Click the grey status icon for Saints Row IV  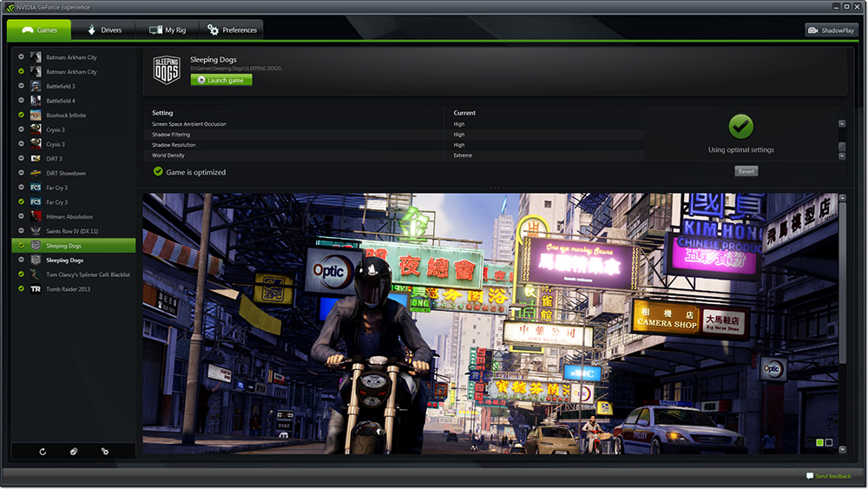pyautogui.click(x=21, y=230)
